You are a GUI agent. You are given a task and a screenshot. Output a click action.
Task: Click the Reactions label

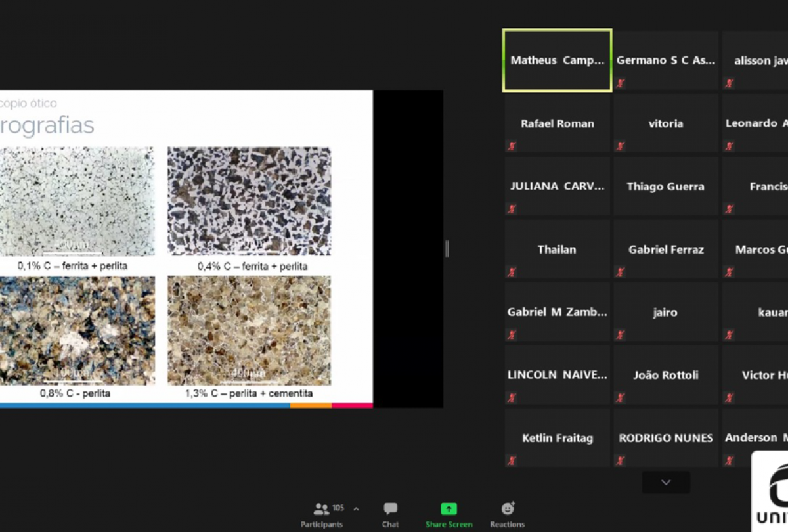click(x=508, y=524)
